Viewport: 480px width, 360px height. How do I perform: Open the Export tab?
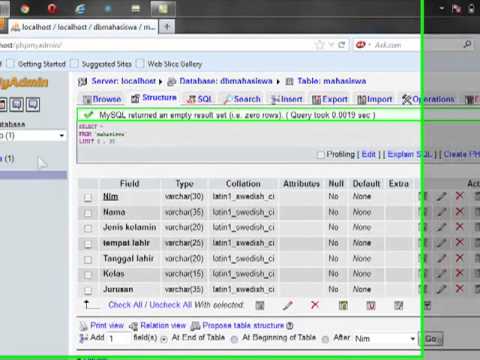(x=330, y=99)
